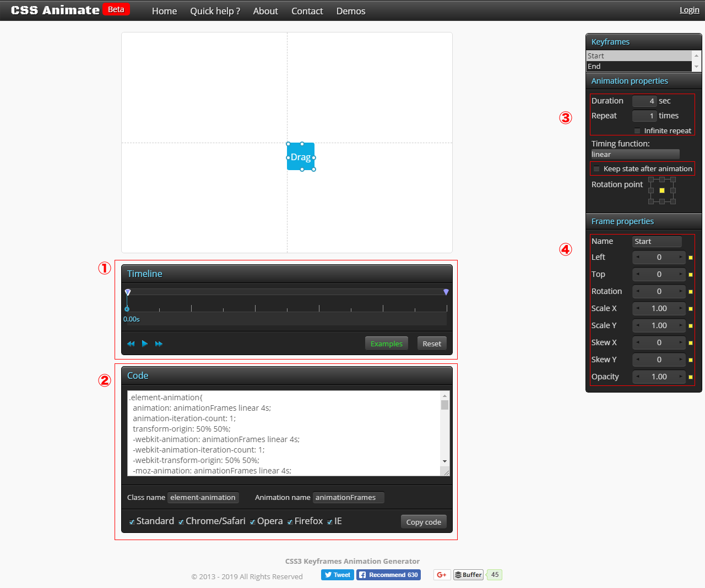Toggle the yellow indicator beside Opacity
This screenshot has width=705, height=588.
click(x=690, y=377)
